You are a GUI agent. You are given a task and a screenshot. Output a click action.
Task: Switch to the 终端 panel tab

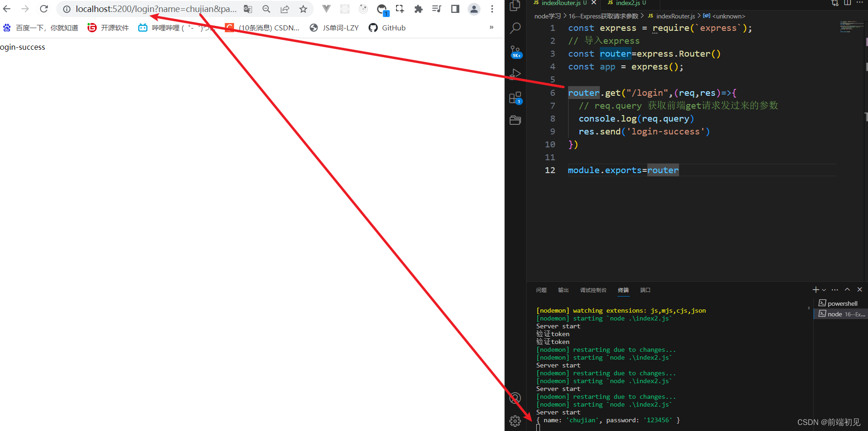pyautogui.click(x=623, y=290)
